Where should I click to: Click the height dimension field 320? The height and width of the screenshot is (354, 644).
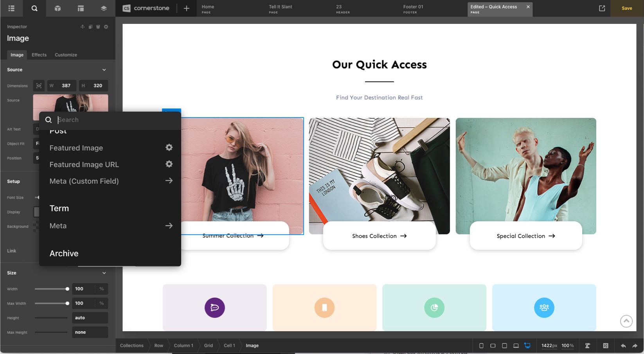(x=94, y=86)
